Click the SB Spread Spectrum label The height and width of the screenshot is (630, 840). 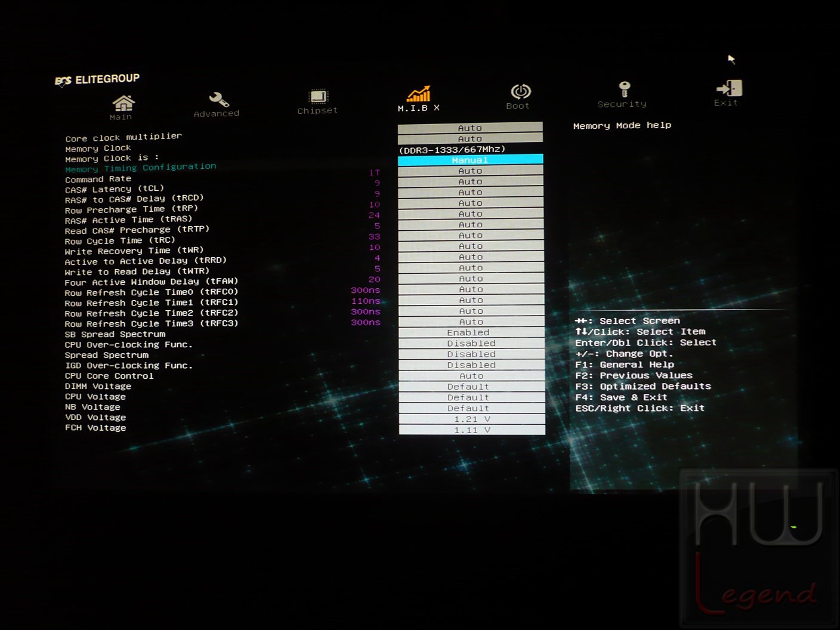click(x=115, y=334)
